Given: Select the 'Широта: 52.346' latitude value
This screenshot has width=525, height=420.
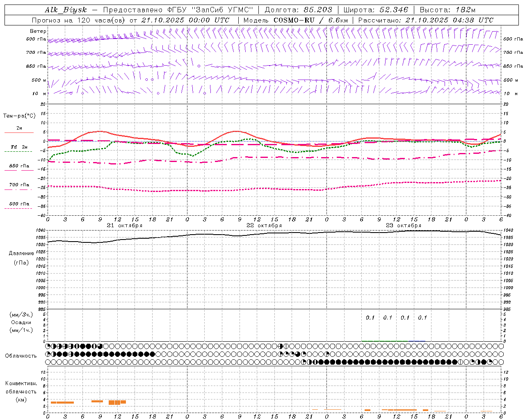Looking at the screenshot, I should click(x=376, y=10).
